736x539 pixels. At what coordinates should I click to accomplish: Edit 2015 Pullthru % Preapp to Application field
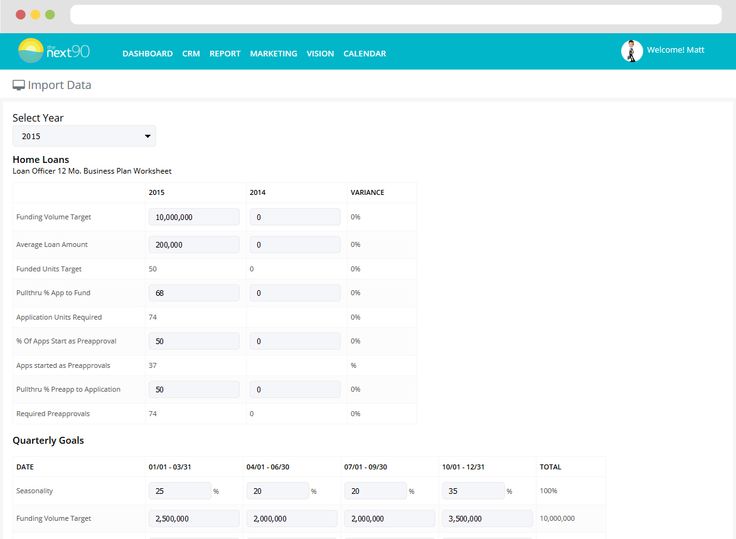(194, 390)
